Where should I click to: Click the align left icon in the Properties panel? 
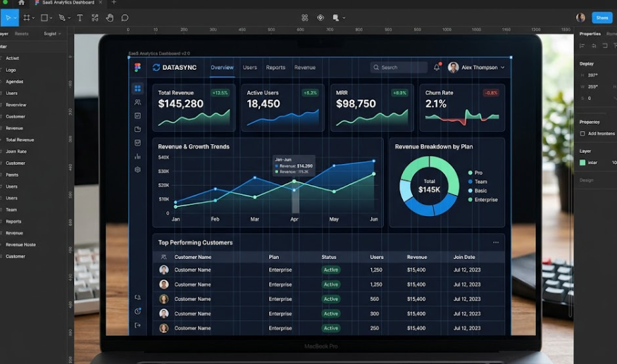tap(582, 46)
